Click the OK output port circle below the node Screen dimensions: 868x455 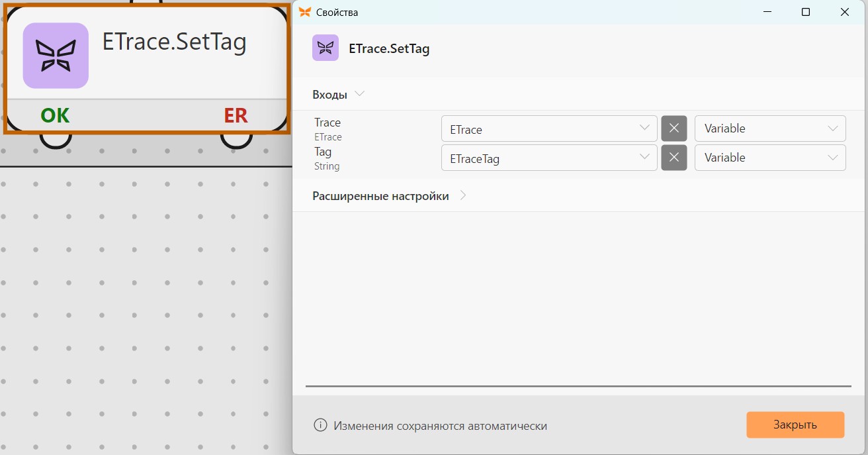pyautogui.click(x=56, y=139)
